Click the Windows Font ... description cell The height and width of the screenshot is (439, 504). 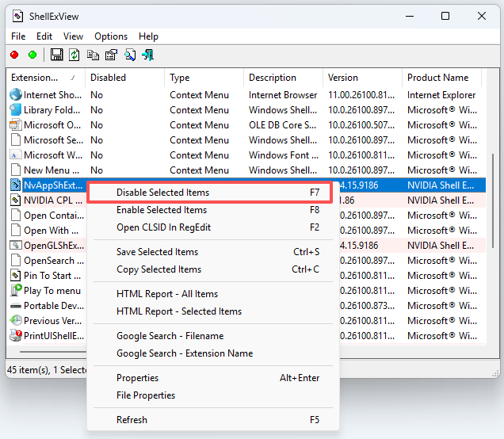click(x=284, y=155)
